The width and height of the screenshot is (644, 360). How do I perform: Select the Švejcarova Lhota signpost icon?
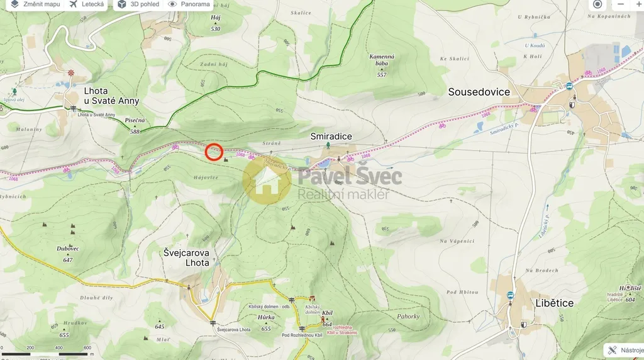point(213,323)
